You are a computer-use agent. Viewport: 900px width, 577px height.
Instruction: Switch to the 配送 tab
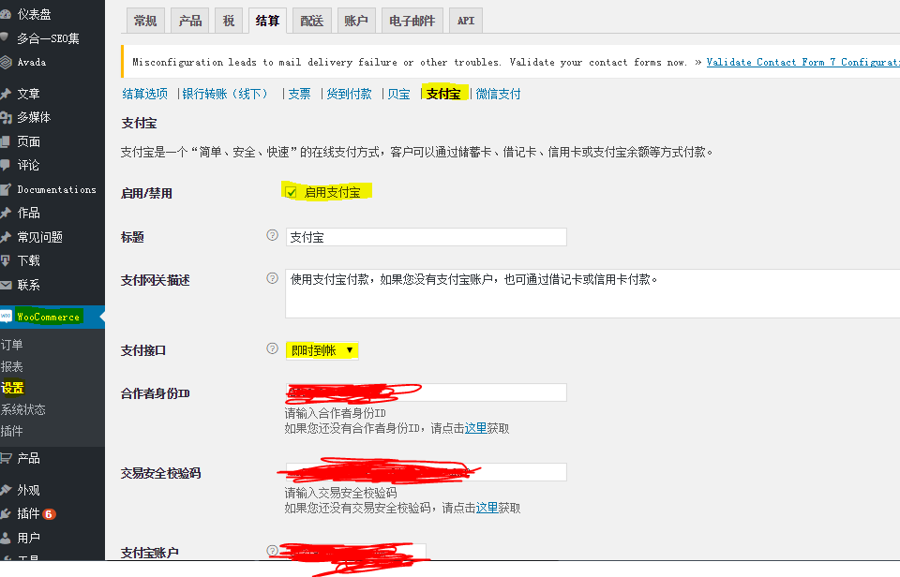[312, 21]
